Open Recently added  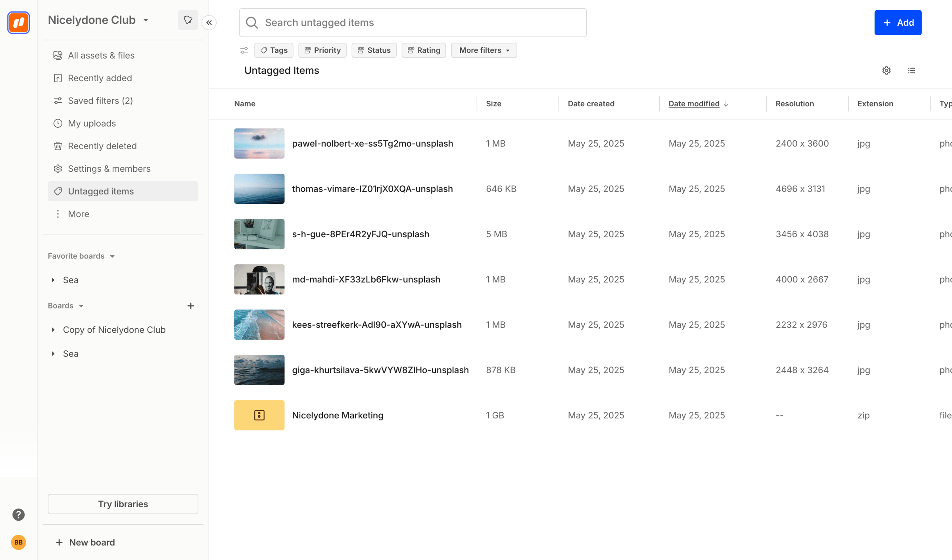[123, 78]
